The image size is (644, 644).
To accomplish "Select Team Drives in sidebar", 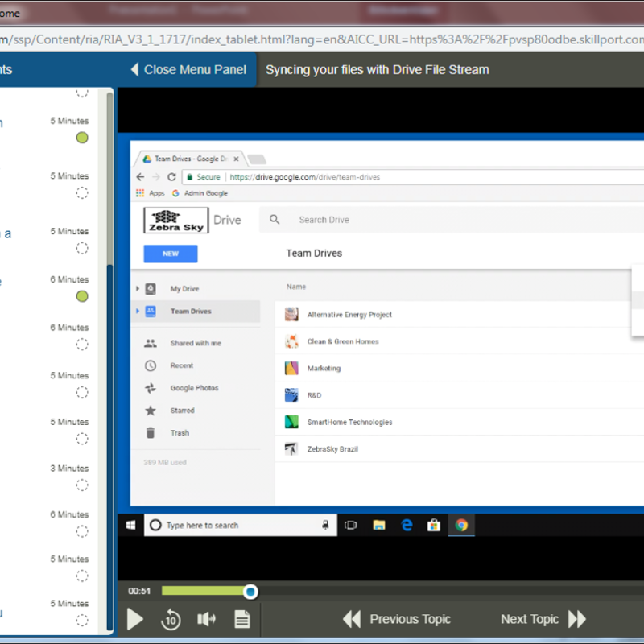I will pyautogui.click(x=191, y=311).
